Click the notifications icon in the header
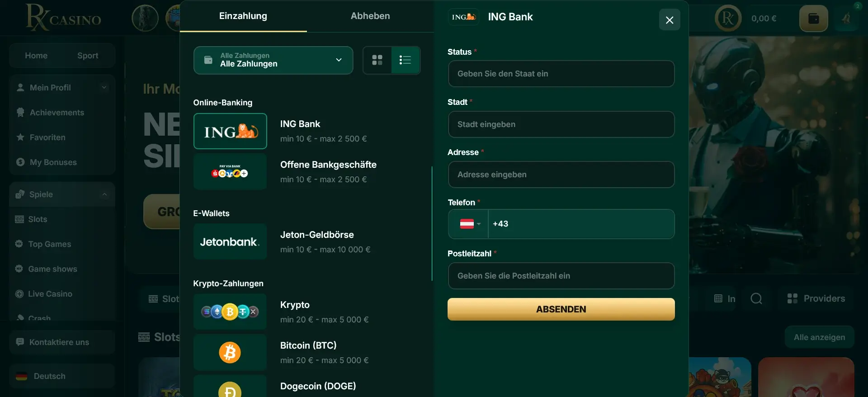Screen dimensions: 868x397 click(x=846, y=19)
